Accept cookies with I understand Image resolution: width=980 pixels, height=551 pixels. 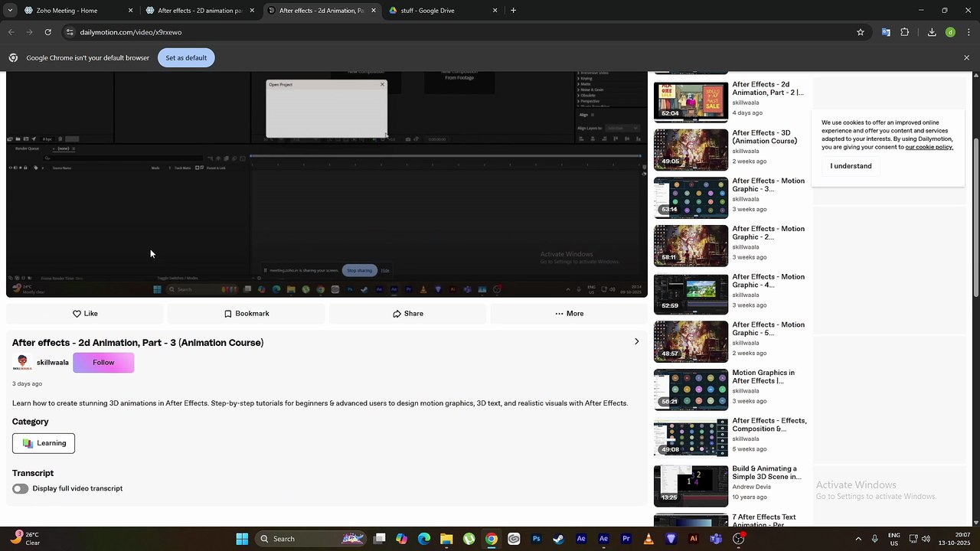[x=851, y=166]
